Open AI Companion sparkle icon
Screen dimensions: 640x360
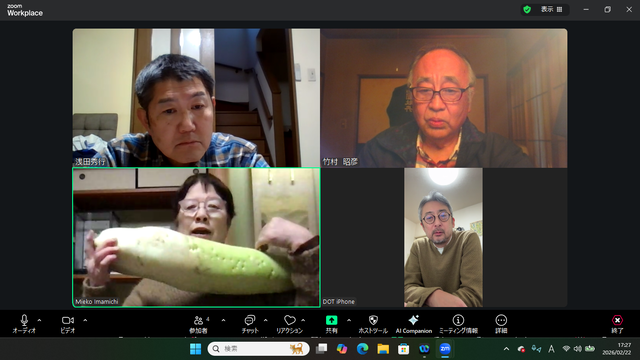413,320
